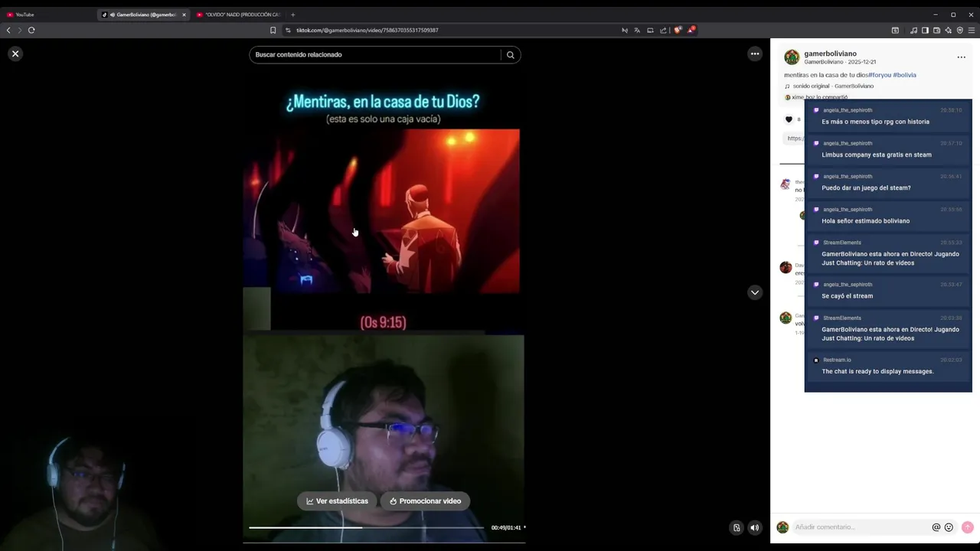Go to next video with down chevron
Viewport: 980px width, 551px height.
(755, 292)
